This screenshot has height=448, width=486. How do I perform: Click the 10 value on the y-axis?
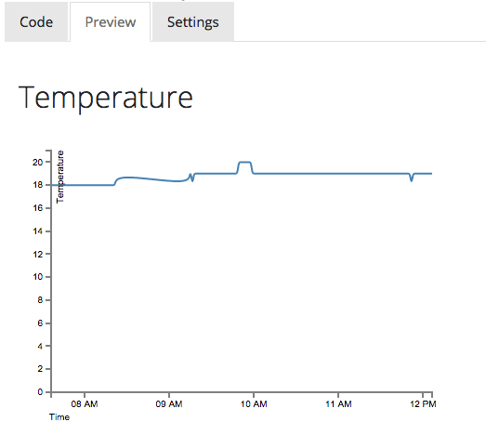[37, 277]
